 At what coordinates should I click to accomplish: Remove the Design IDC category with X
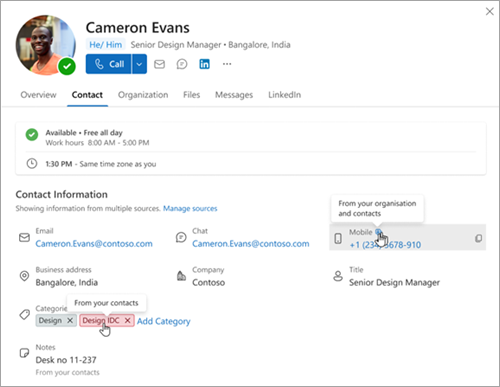[x=127, y=320]
